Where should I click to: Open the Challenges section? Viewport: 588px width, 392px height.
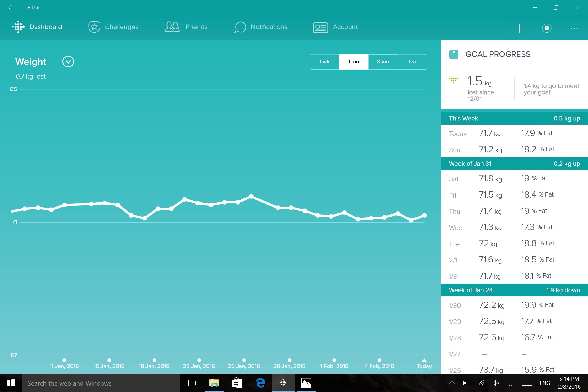[x=113, y=27]
